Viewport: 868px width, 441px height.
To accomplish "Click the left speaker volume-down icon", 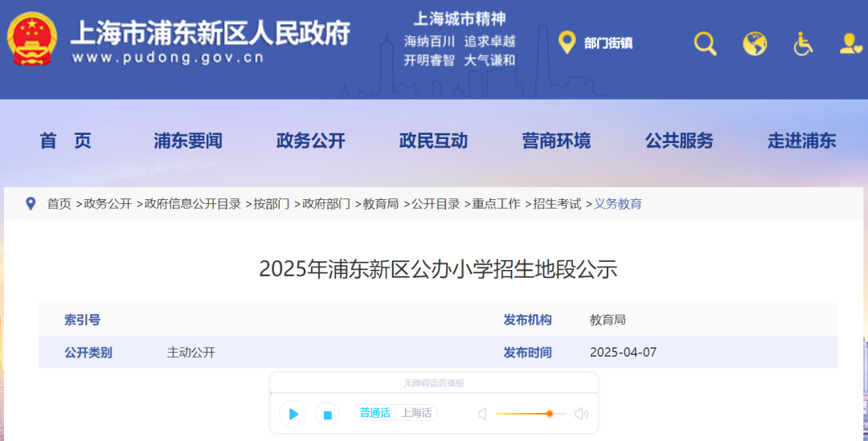I will pyautogui.click(x=482, y=414).
